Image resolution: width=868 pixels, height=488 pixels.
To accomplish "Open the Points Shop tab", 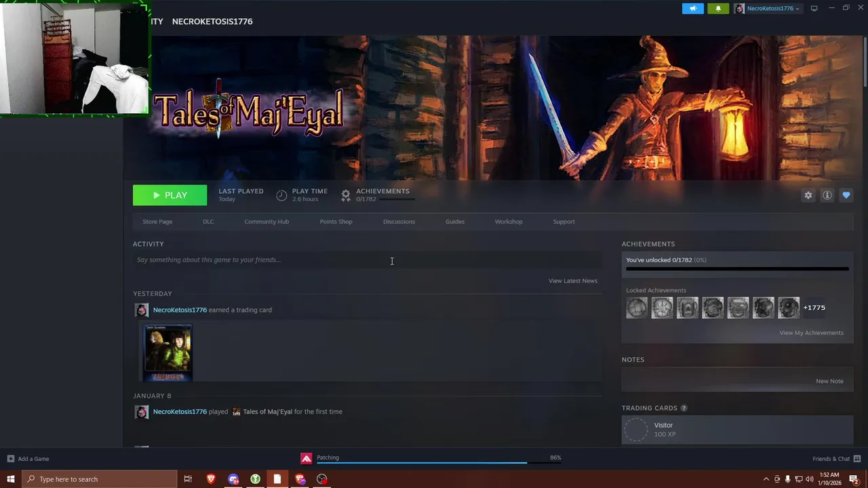I will coord(336,222).
